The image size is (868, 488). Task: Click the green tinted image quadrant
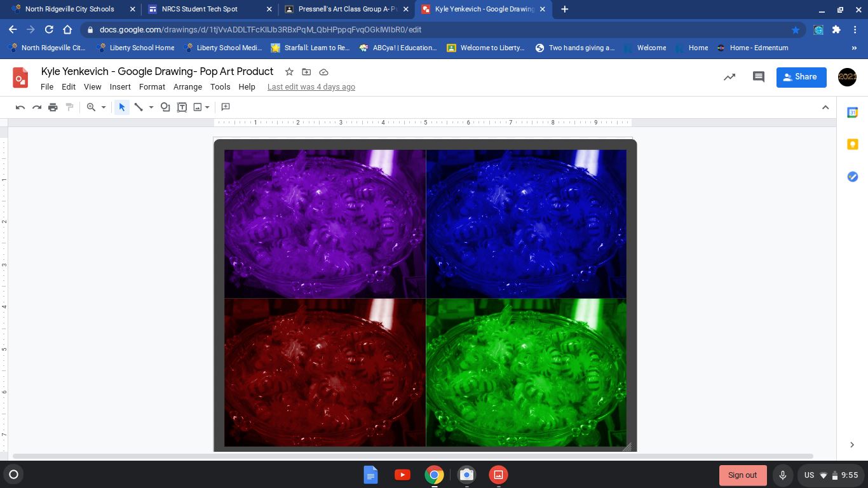(x=526, y=372)
